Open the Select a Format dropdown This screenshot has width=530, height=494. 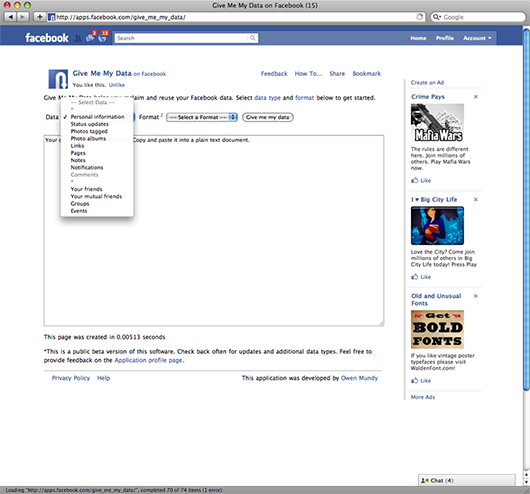[x=202, y=117]
